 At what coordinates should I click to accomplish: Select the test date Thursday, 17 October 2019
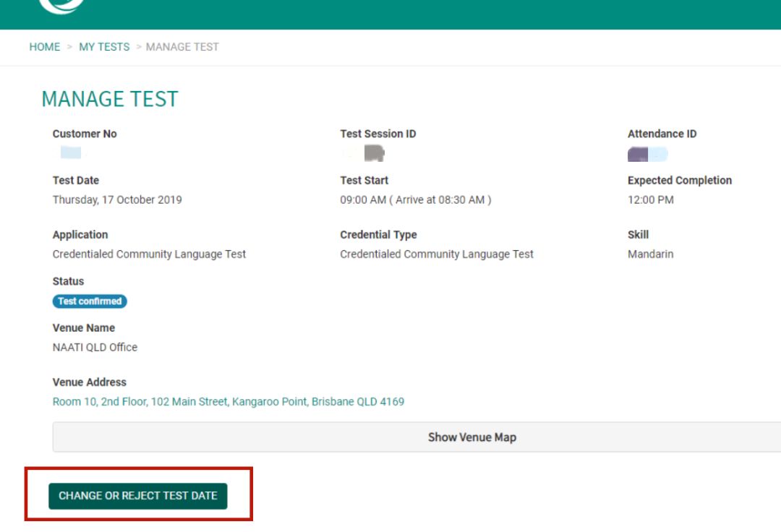[117, 199]
